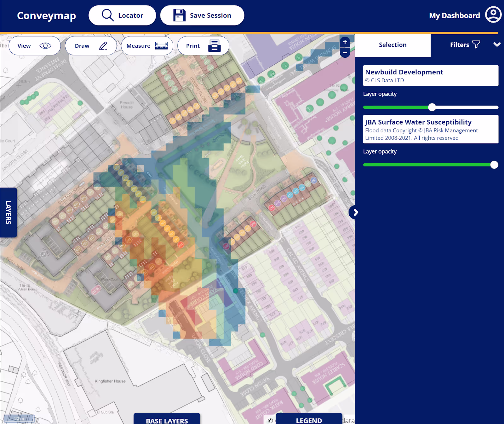Click the Locator magnifying glass icon
504x424 pixels.
click(107, 15)
